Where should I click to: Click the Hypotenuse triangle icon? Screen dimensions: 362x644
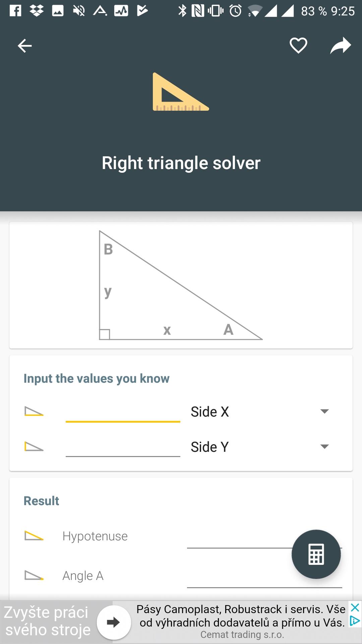[34, 536]
